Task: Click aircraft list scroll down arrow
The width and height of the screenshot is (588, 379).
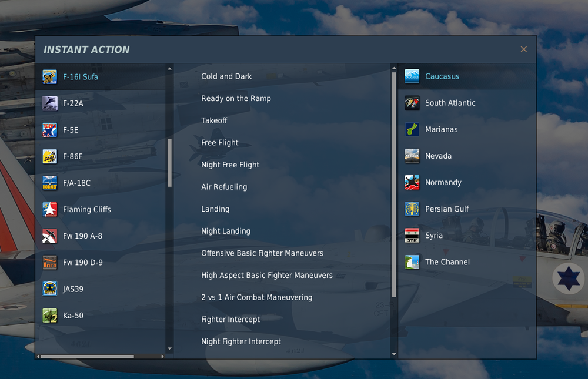Action: click(169, 348)
